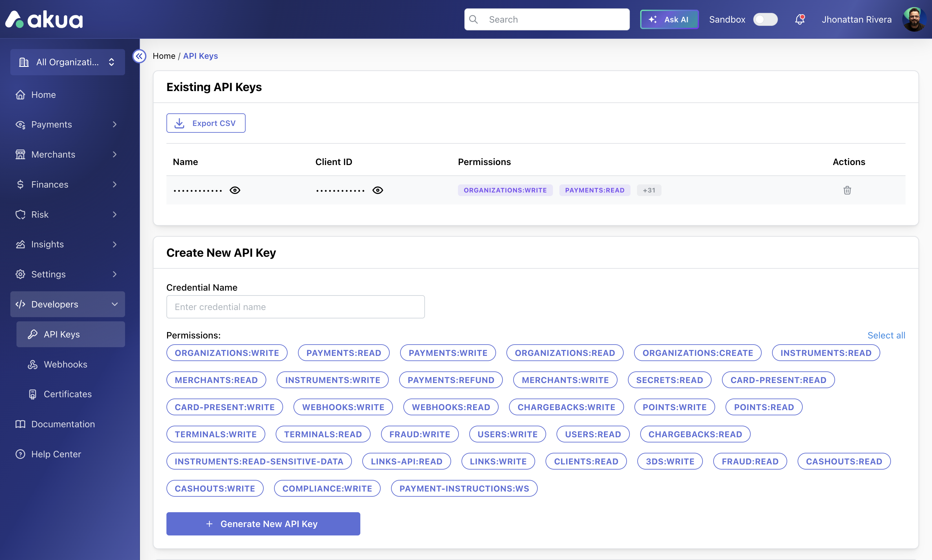Image resolution: width=932 pixels, height=560 pixels.
Task: Select the API Keys sidebar item
Action: pyautogui.click(x=70, y=334)
